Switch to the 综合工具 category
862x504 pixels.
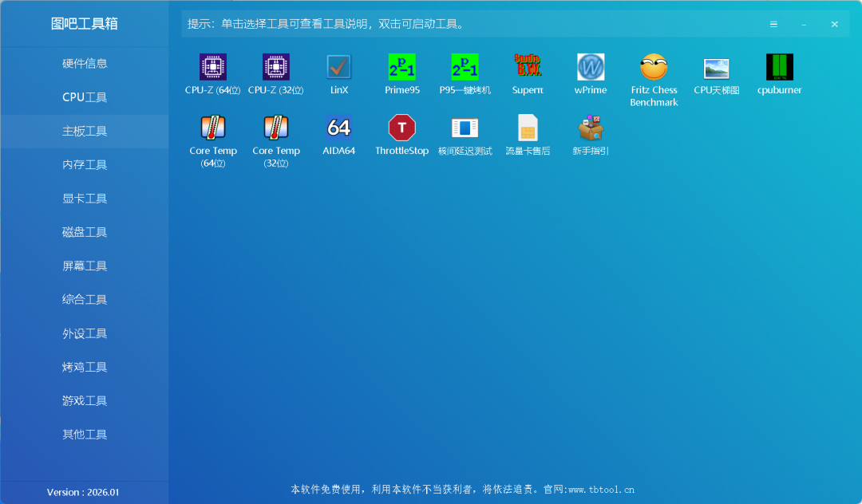tap(85, 299)
